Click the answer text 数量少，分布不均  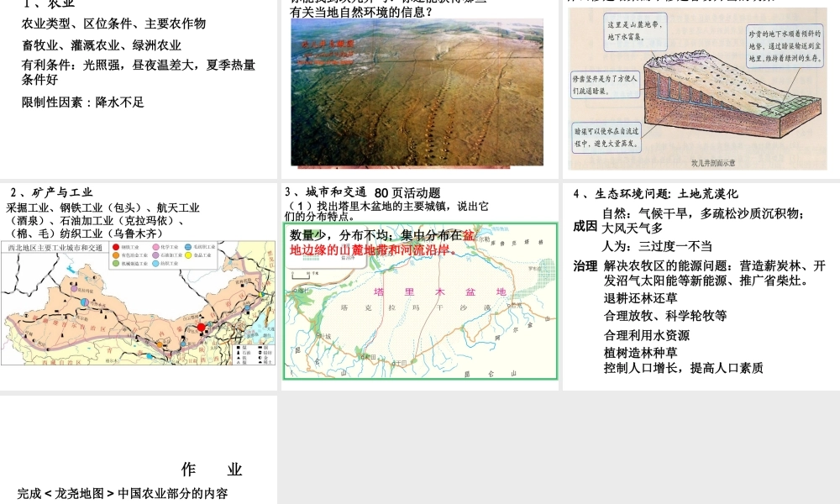[340, 235]
